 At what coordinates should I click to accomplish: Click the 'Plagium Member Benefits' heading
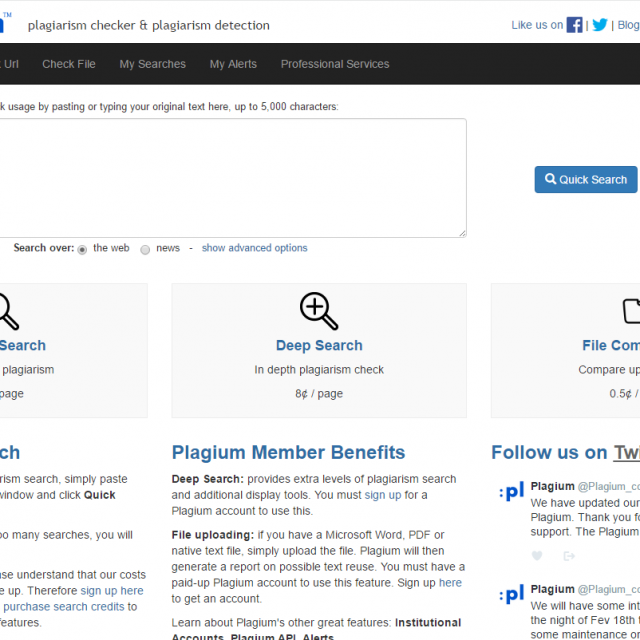tap(288, 452)
